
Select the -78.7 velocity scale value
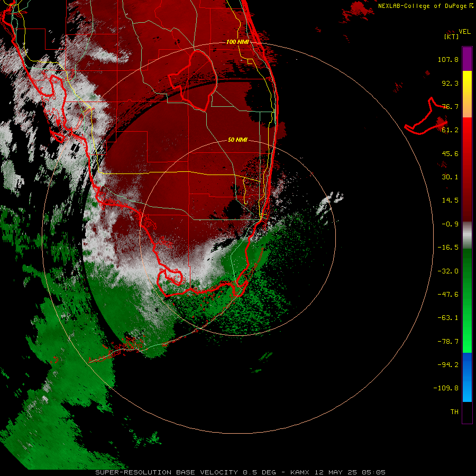[x=448, y=342]
